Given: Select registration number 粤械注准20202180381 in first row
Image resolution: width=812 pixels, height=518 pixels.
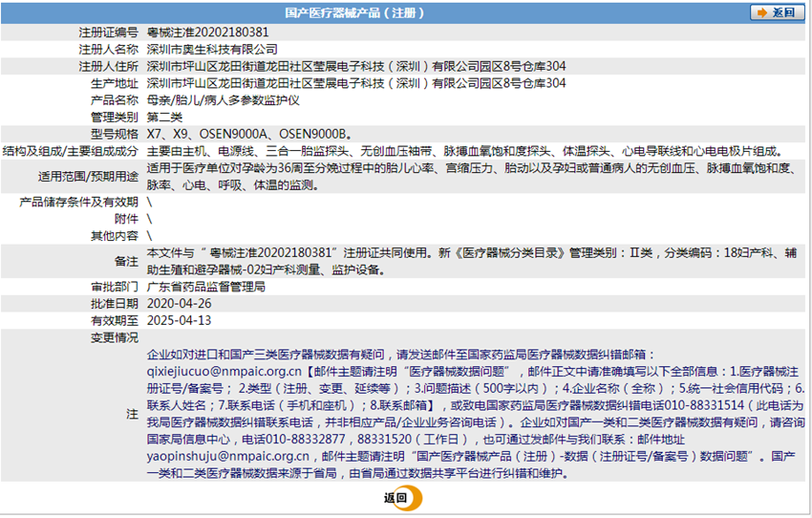Looking at the screenshot, I should tap(207, 32).
